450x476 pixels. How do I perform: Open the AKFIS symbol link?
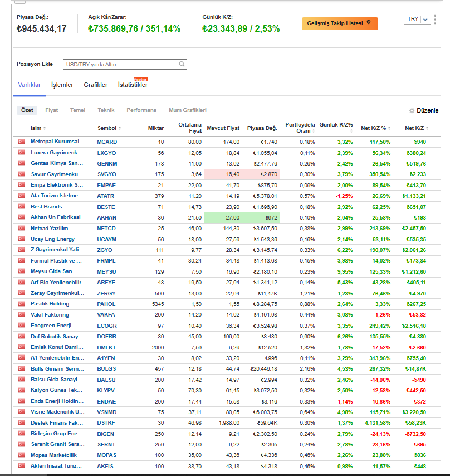point(105,467)
